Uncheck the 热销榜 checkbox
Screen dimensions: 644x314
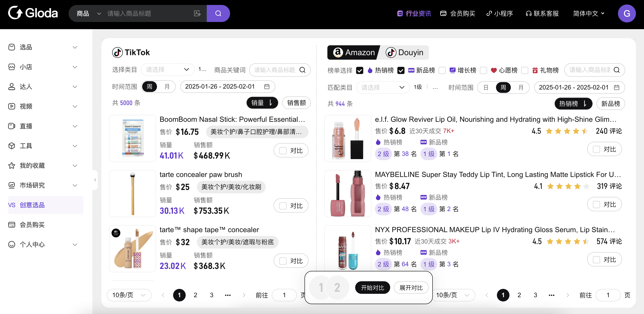click(359, 70)
